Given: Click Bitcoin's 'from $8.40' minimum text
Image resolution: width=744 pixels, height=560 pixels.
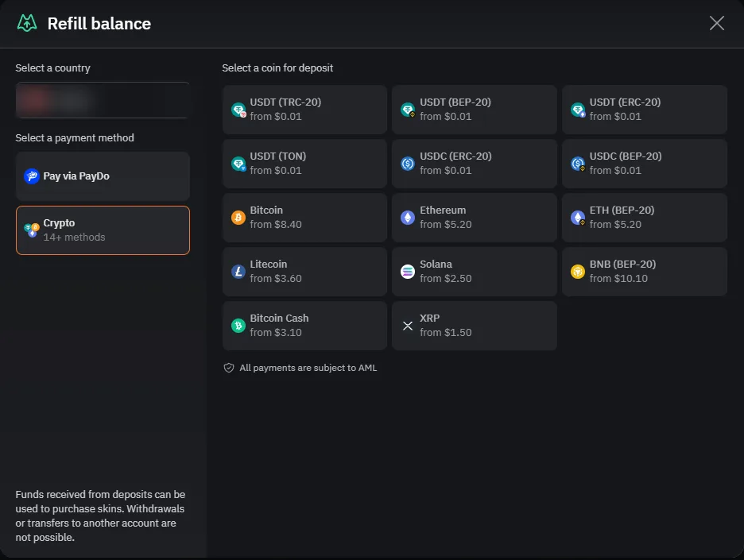Looking at the screenshot, I should [276, 225].
